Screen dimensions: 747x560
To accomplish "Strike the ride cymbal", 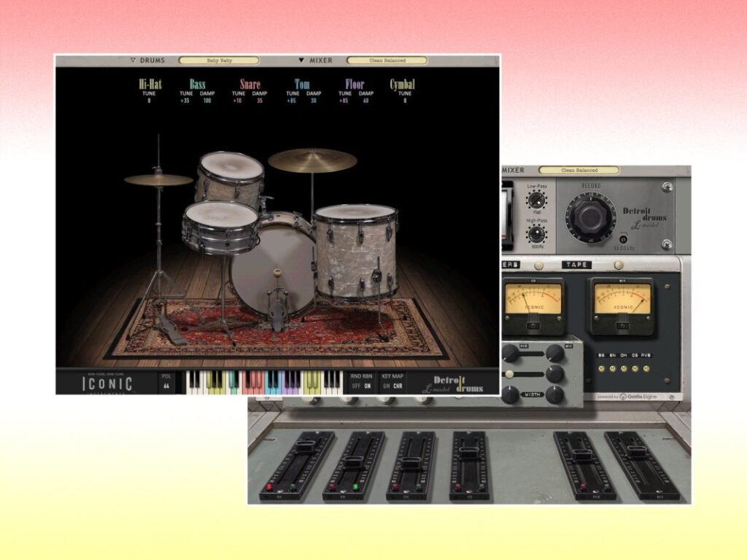I will (312, 160).
